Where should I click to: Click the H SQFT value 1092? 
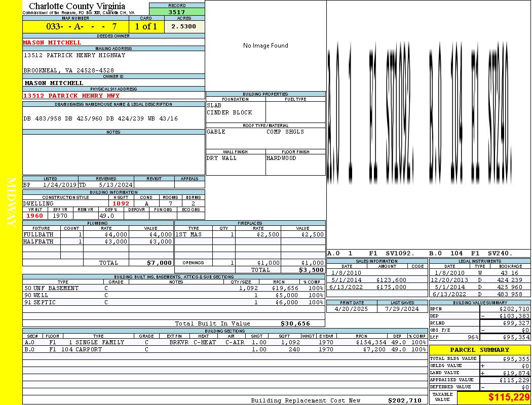pyautogui.click(x=121, y=204)
